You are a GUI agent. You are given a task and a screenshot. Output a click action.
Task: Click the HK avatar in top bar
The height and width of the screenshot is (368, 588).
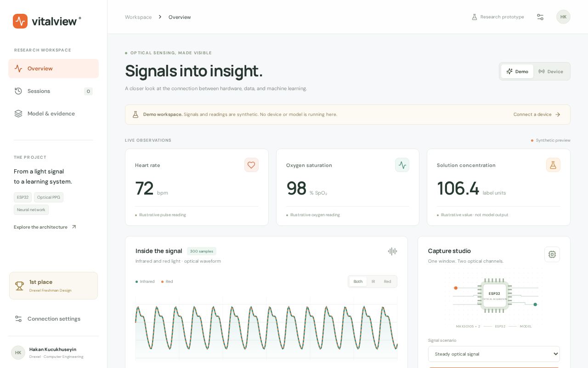coord(563,17)
